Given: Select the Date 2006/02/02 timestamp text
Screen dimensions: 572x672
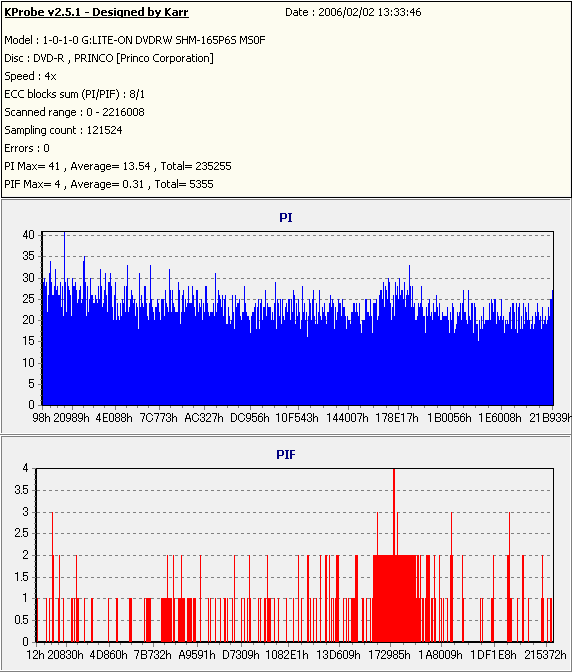Looking at the screenshot, I should (x=353, y=12).
